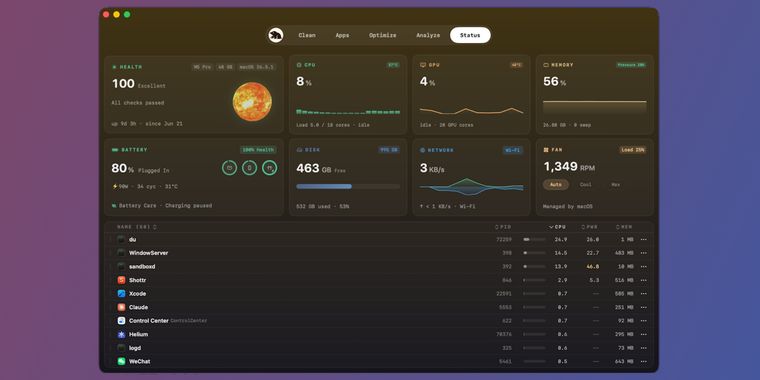Viewport: 760px width, 380px height.
Task: Sort the process list by PWR
Action: pyautogui.click(x=590, y=227)
